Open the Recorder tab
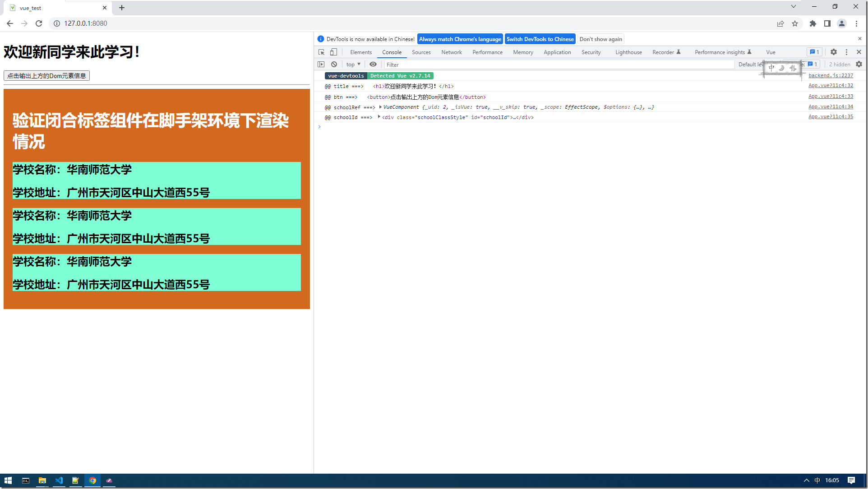 point(666,52)
